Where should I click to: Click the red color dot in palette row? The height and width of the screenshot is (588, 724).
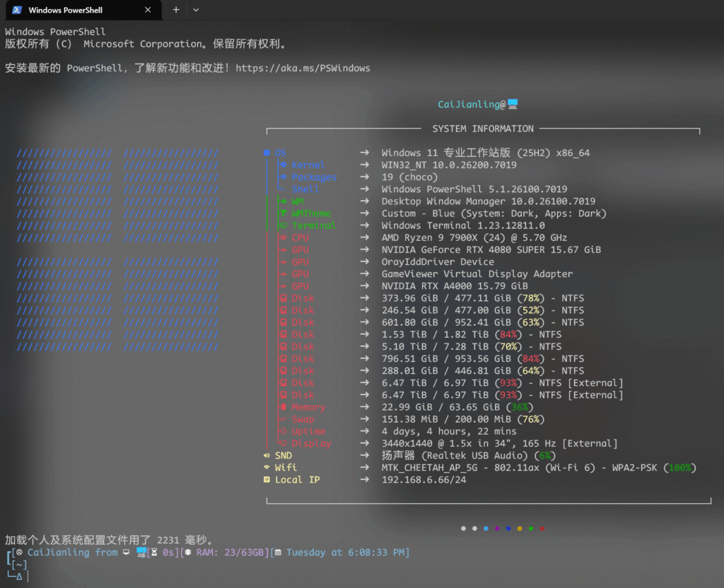542,529
